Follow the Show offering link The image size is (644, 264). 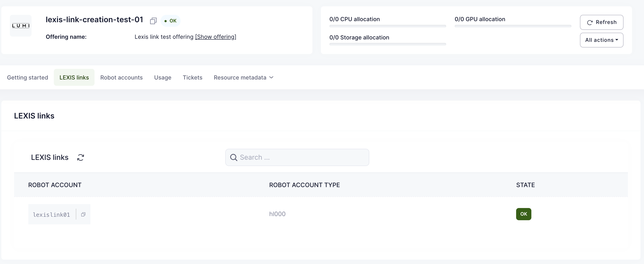[x=215, y=37]
